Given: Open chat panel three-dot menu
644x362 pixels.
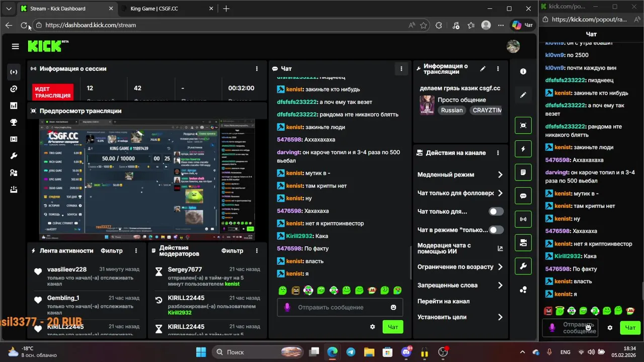Looking at the screenshot, I should tap(401, 69).
